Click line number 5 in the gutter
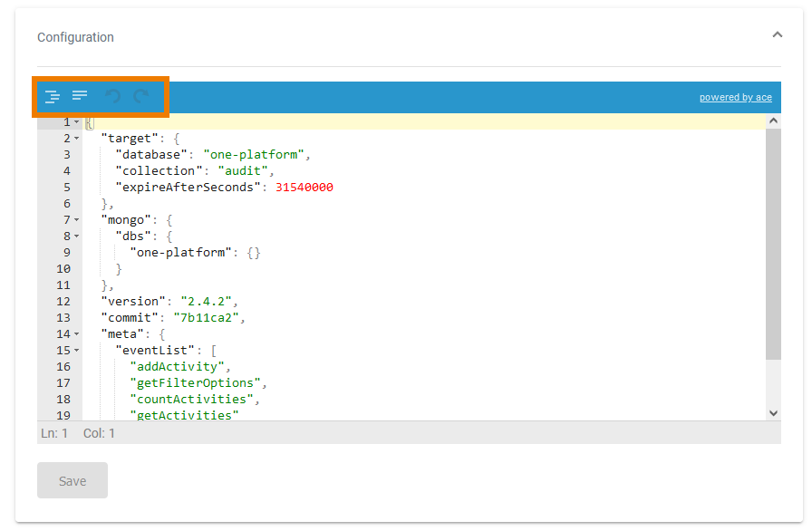812x531 pixels. 66,187
